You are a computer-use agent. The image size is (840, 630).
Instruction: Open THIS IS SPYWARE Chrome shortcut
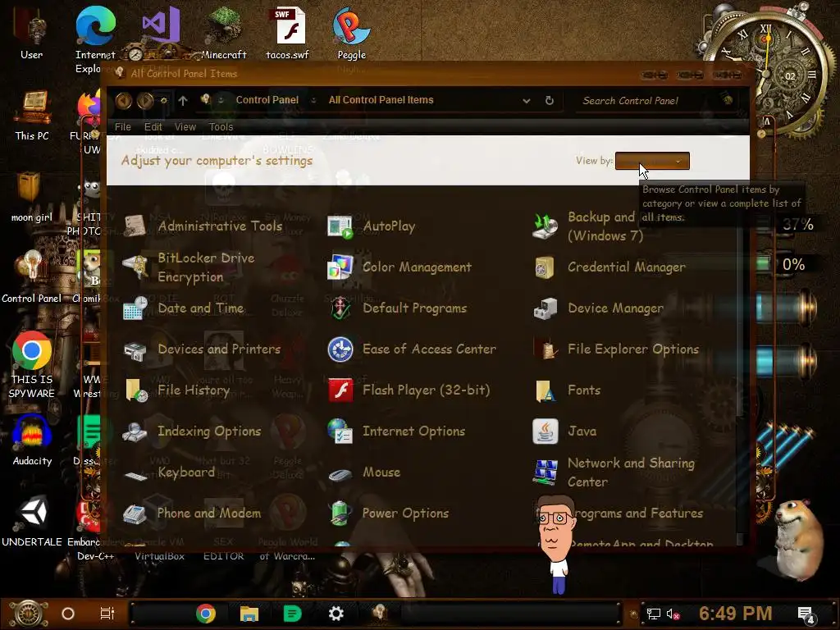click(x=32, y=365)
